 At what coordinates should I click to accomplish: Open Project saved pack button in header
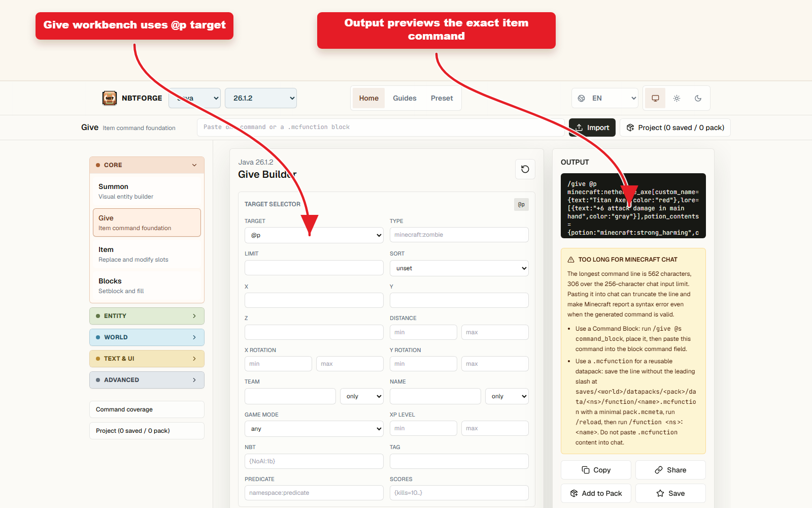675,128
